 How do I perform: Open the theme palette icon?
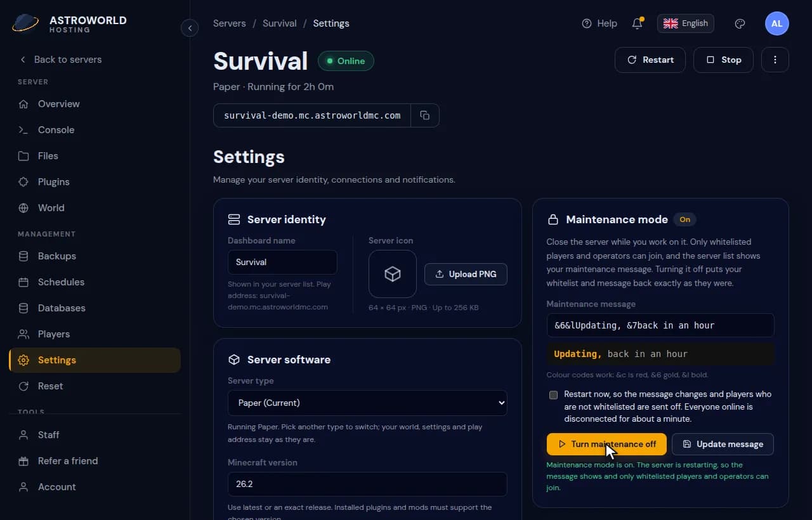(x=740, y=23)
